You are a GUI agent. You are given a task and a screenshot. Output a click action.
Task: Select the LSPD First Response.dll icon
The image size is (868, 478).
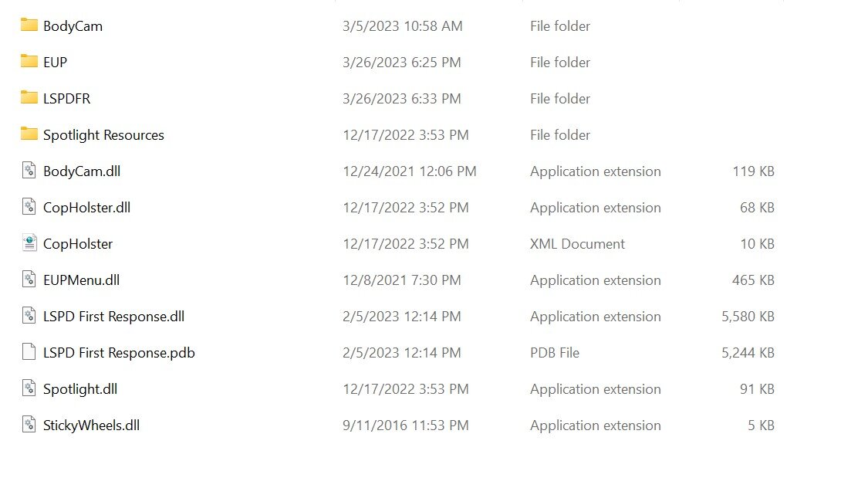29,316
